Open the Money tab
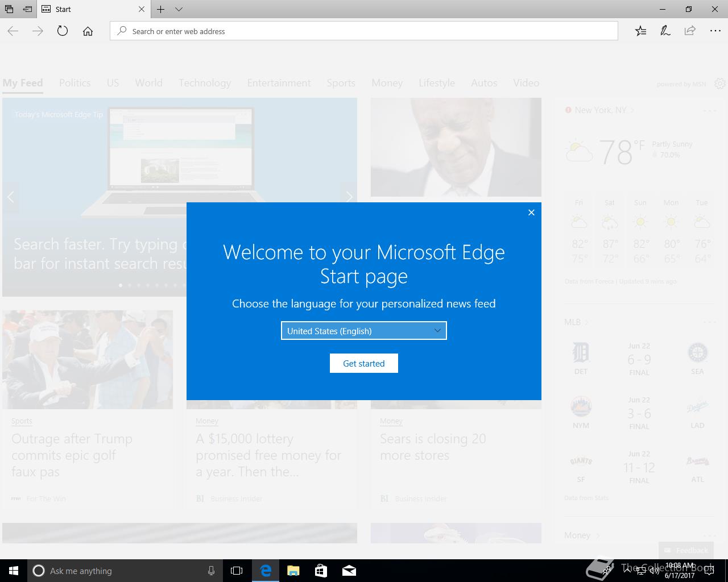 (x=387, y=83)
